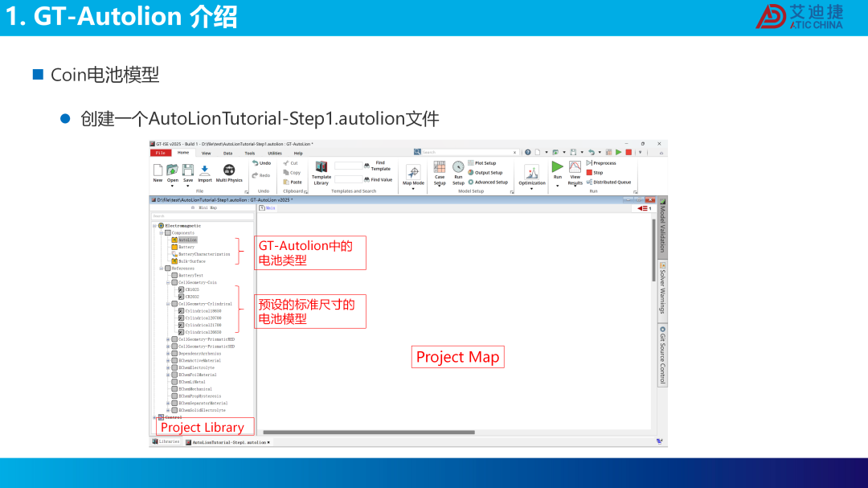Open Multi Physics tool
The image size is (868, 488).
point(229,172)
